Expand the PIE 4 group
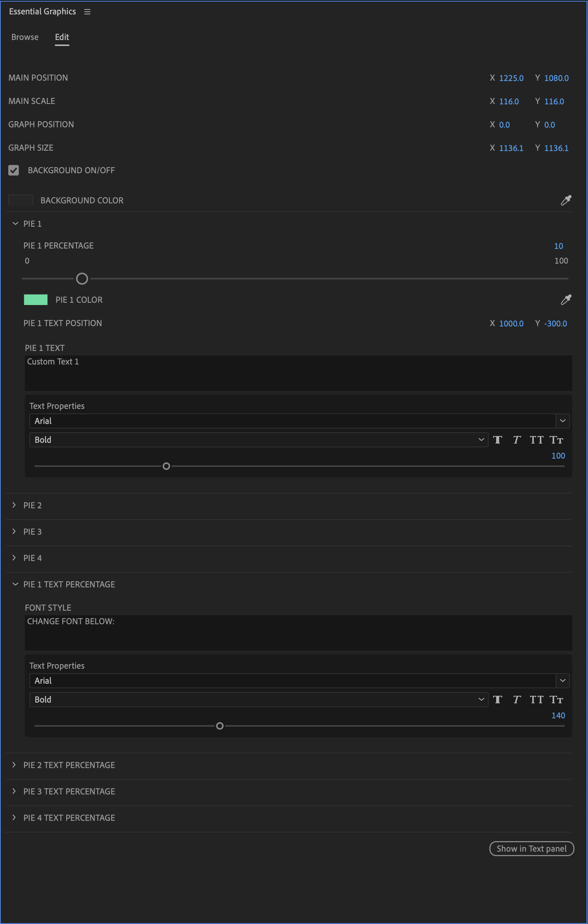Viewport: 588px width, 924px height. point(15,557)
